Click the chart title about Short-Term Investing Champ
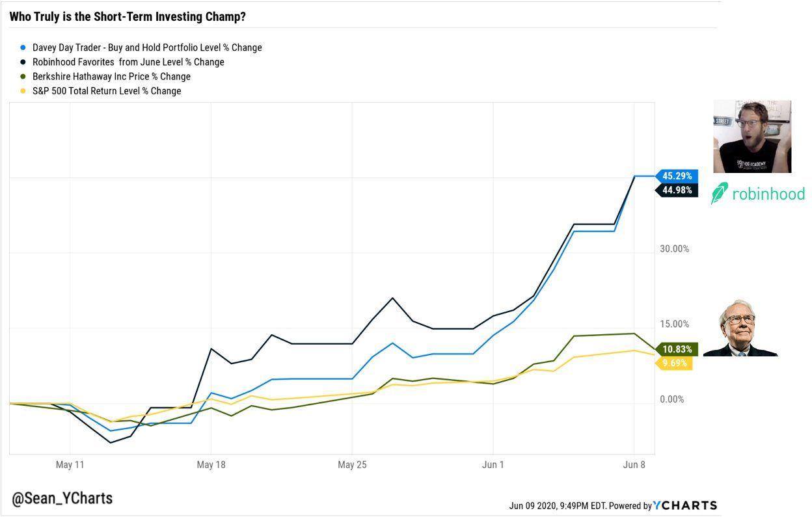The image size is (812, 517). (x=127, y=16)
